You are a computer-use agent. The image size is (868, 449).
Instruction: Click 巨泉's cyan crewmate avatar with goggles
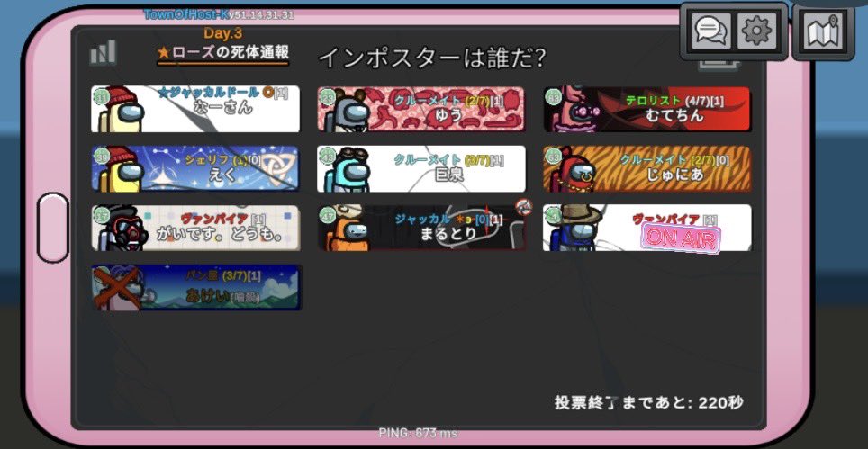coord(347,170)
